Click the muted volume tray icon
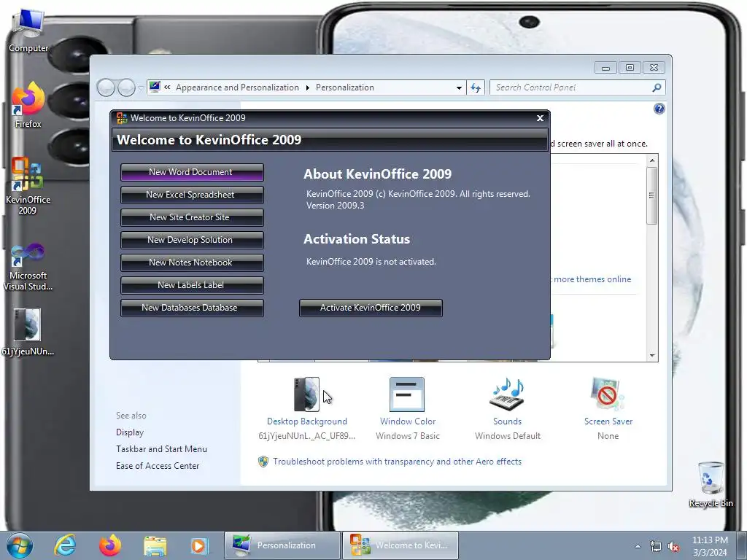 (x=673, y=547)
